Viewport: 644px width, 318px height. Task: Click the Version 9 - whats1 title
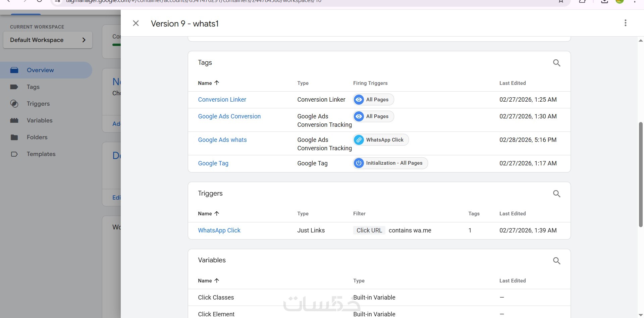(x=185, y=23)
